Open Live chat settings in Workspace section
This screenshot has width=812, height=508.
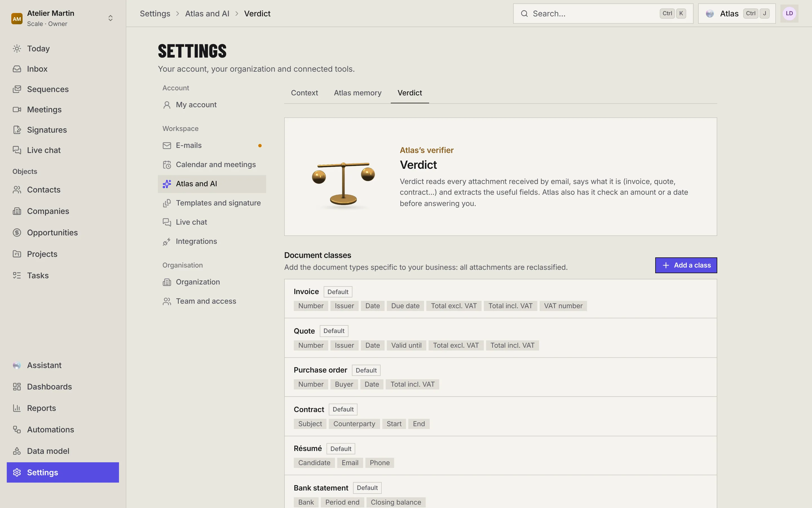point(212,222)
